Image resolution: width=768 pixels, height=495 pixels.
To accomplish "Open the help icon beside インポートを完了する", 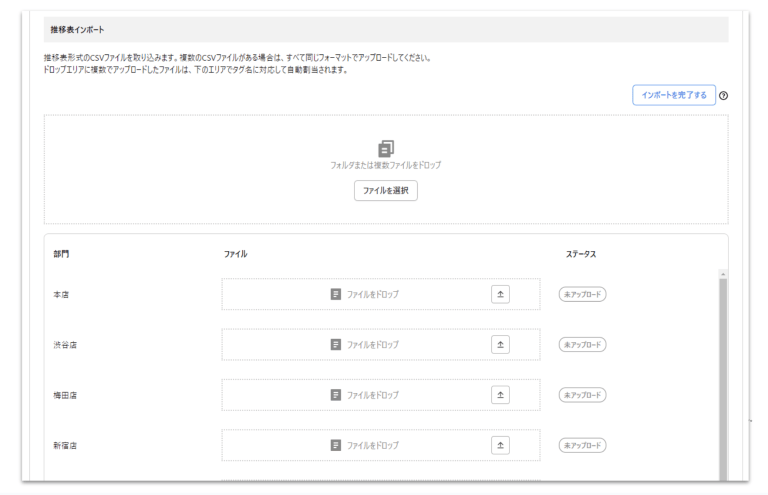I will 723,96.
